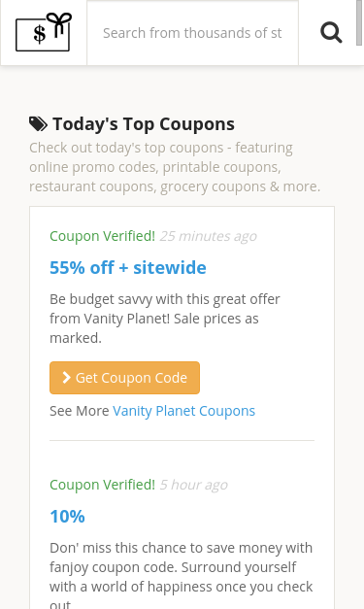
Task: Click the Get Coupon Code button
Action: tap(124, 378)
